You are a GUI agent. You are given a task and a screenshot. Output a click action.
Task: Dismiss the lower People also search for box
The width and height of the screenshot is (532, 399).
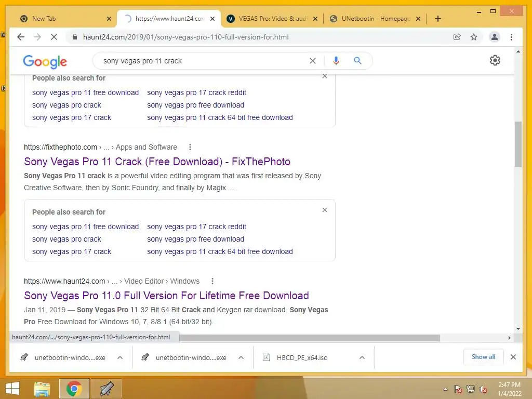tap(324, 210)
